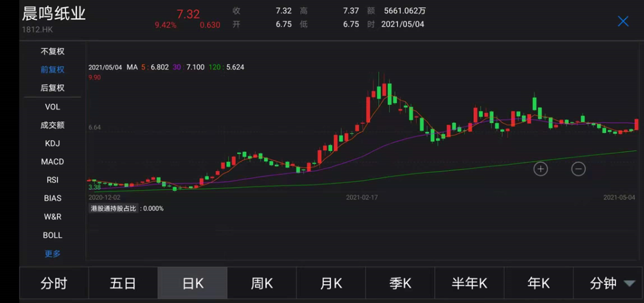The height and width of the screenshot is (303, 644).
Task: Show the VOL indicator
Action: click(x=52, y=107)
